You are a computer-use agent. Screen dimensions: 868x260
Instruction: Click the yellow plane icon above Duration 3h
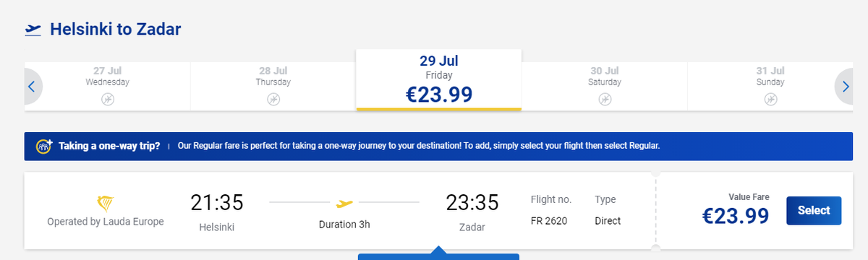pyautogui.click(x=344, y=203)
